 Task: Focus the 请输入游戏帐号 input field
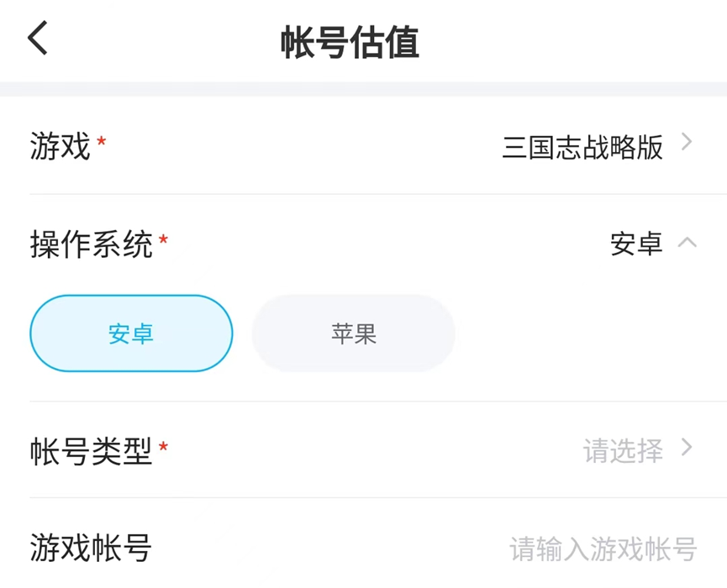pyautogui.click(x=603, y=549)
